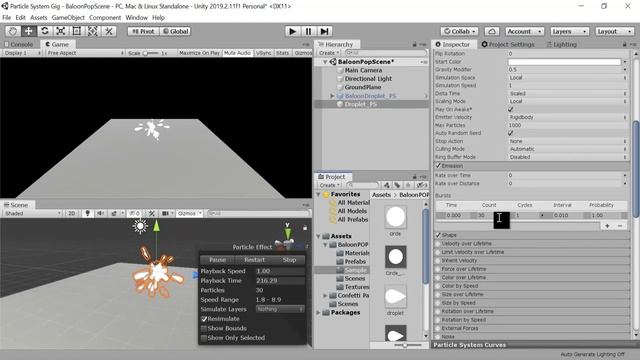Click the scene orientation gizmo

[x=288, y=237]
